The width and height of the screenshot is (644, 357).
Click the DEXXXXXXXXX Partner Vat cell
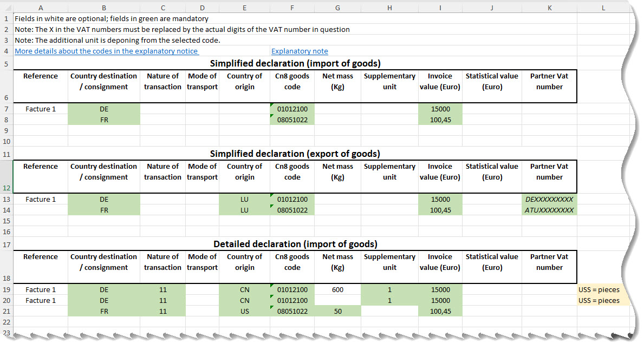(x=549, y=199)
